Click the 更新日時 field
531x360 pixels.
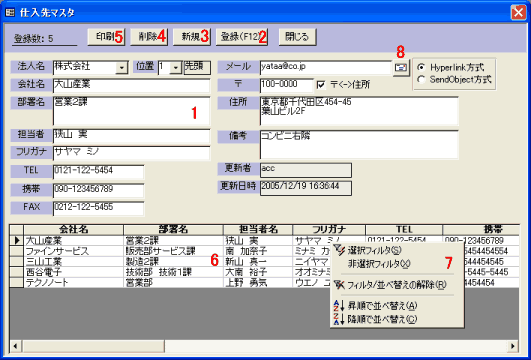point(306,188)
